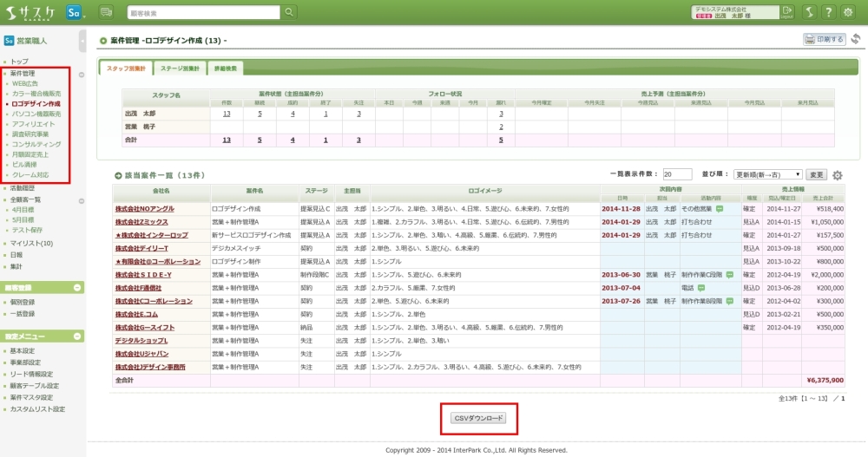Collapse the 顧客登録 sidebar section
The height and width of the screenshot is (457, 868).
(78, 287)
